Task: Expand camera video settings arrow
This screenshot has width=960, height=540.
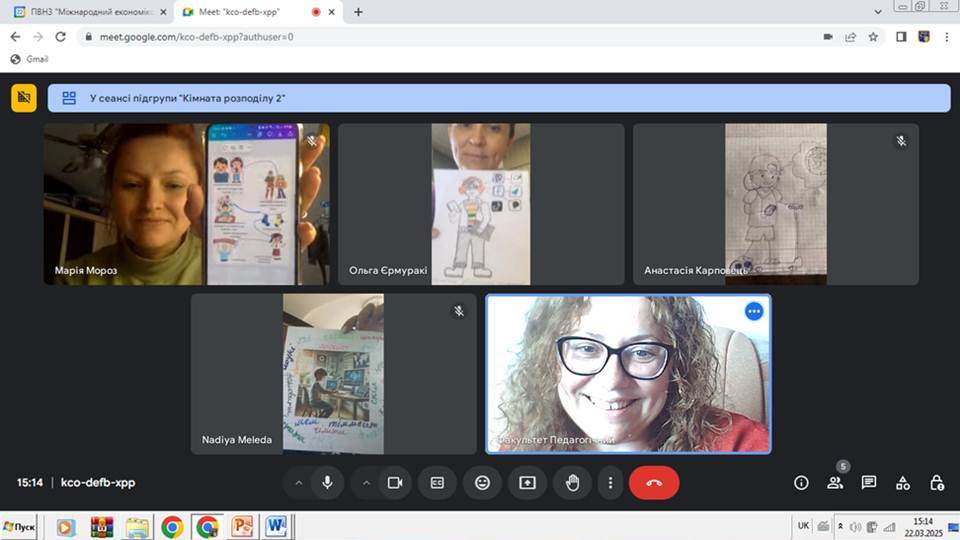Action: pyautogui.click(x=366, y=482)
